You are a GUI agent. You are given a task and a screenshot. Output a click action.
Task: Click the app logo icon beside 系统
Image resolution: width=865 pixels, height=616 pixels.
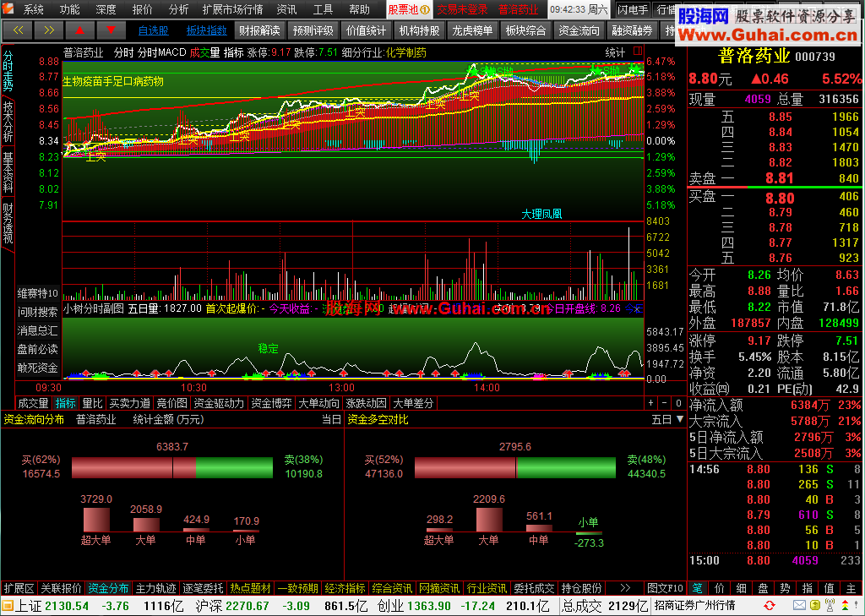(9, 9)
